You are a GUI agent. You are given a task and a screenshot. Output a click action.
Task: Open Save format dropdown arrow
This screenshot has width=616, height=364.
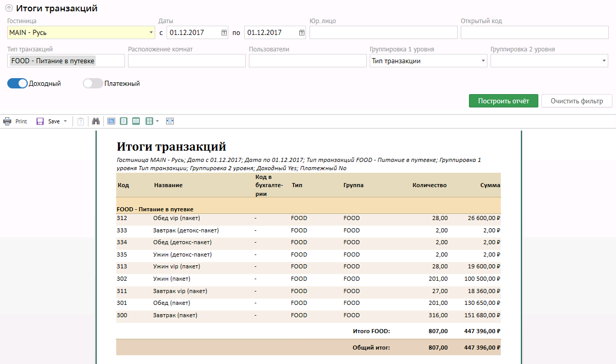65,121
